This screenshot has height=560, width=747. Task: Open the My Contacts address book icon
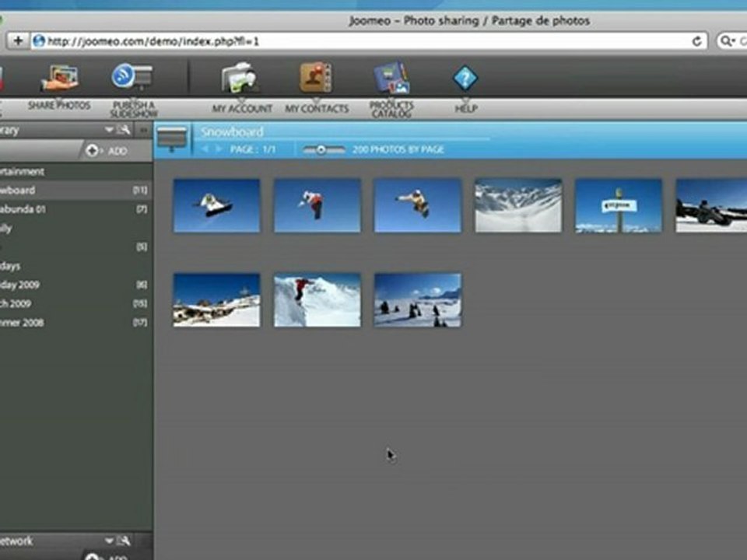[317, 77]
